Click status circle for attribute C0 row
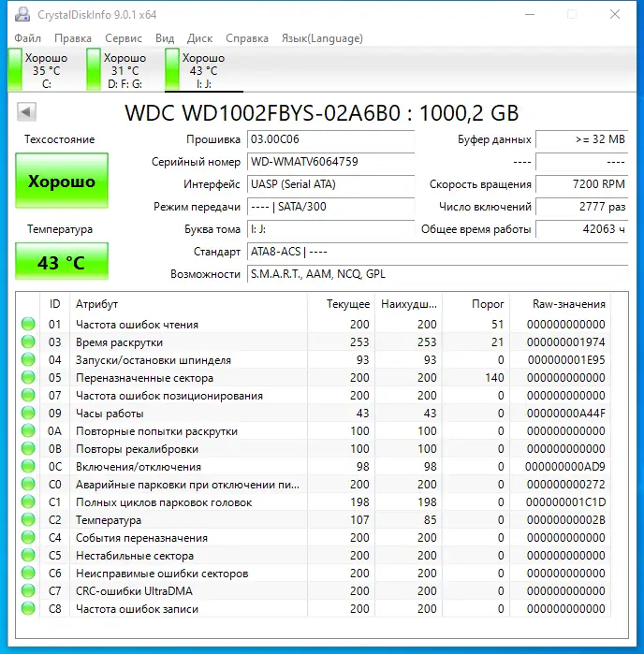Image resolution: width=644 pixels, height=654 pixels. [28, 485]
